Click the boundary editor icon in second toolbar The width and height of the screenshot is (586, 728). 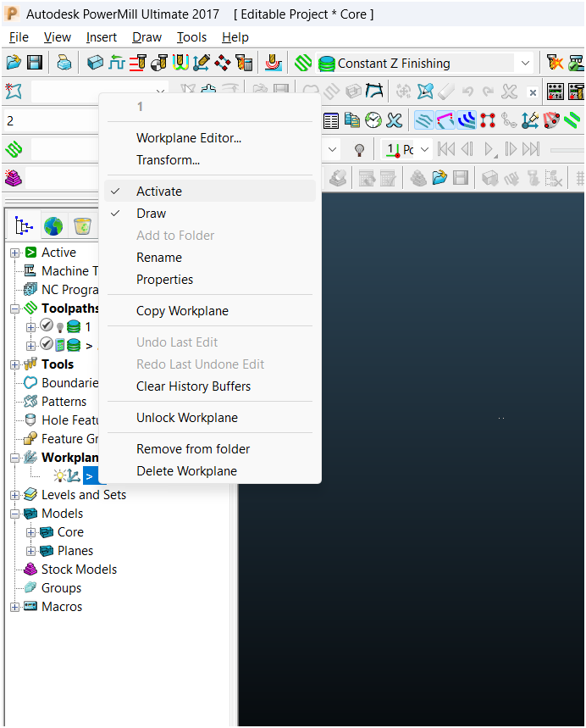[425, 92]
